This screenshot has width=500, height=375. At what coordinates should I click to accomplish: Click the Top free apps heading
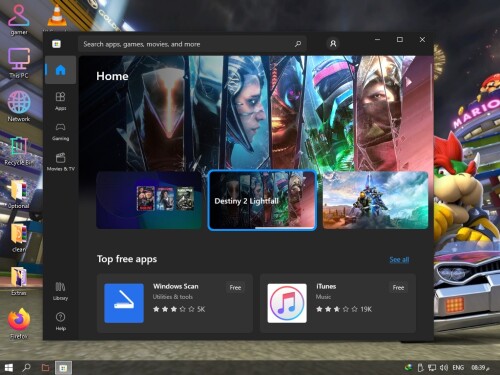click(127, 259)
